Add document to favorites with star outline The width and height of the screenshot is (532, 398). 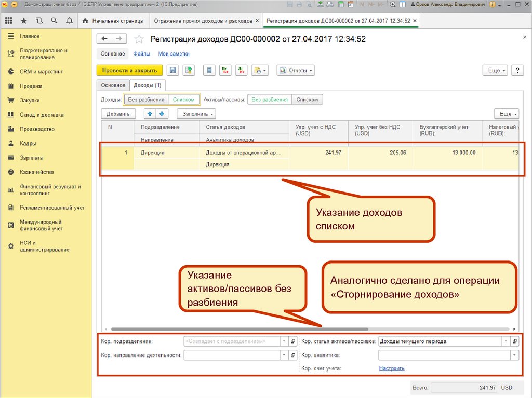139,39
